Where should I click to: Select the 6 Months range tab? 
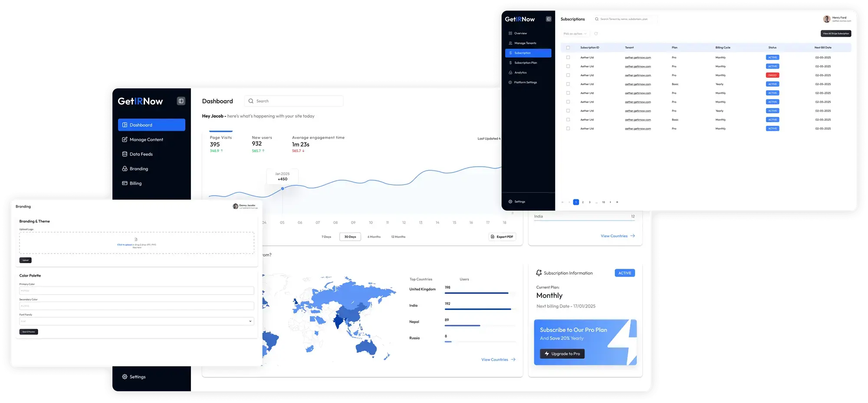click(374, 237)
